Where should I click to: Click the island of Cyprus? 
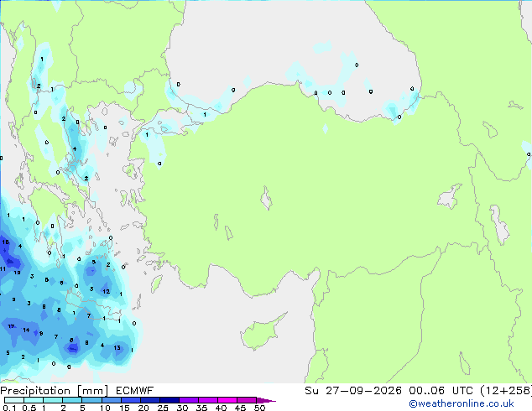pyautogui.click(x=263, y=331)
